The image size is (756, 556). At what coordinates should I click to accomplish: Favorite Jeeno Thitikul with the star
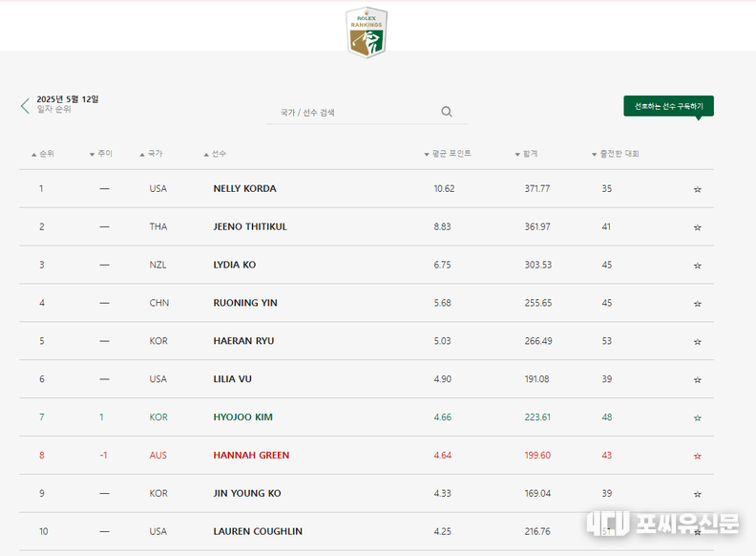(697, 227)
